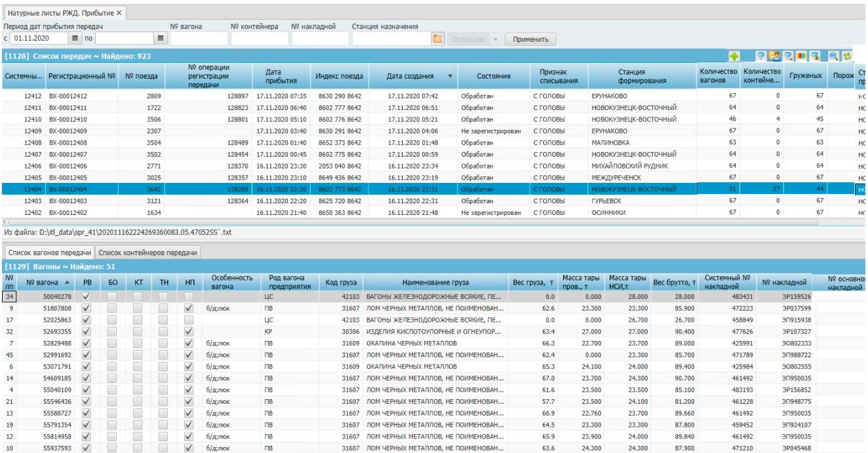The height and width of the screenshot is (453, 868).
Task: Click the Состояние column header
Action: (x=494, y=76)
